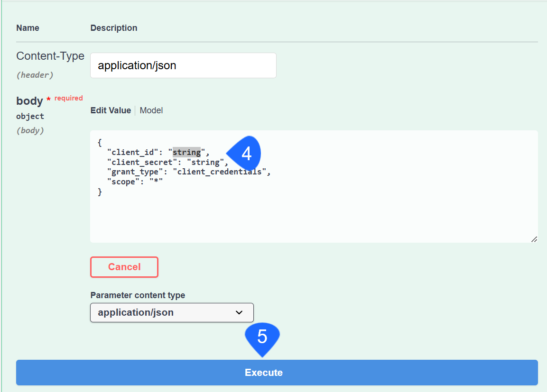
Task: Open the Parameter content type dropdown
Action: point(172,312)
